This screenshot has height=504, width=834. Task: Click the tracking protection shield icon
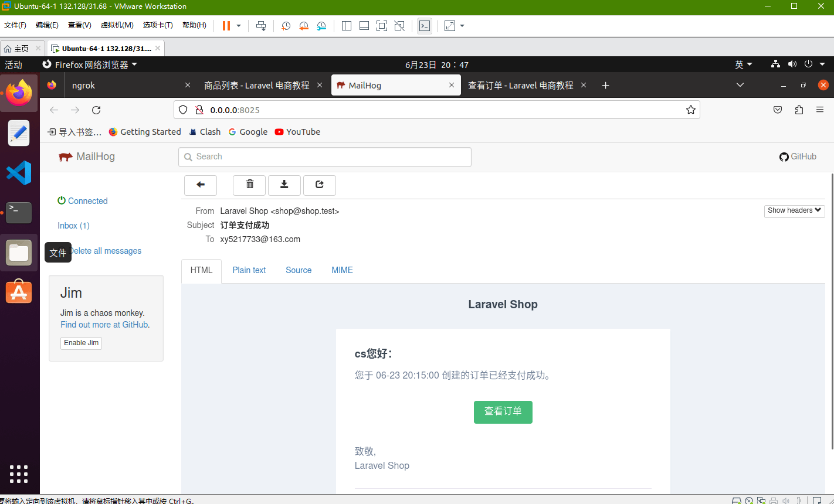point(183,110)
